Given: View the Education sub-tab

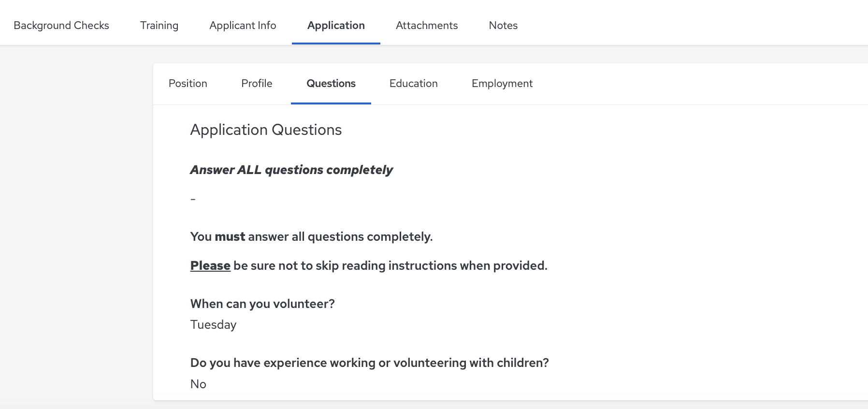Looking at the screenshot, I should [414, 84].
